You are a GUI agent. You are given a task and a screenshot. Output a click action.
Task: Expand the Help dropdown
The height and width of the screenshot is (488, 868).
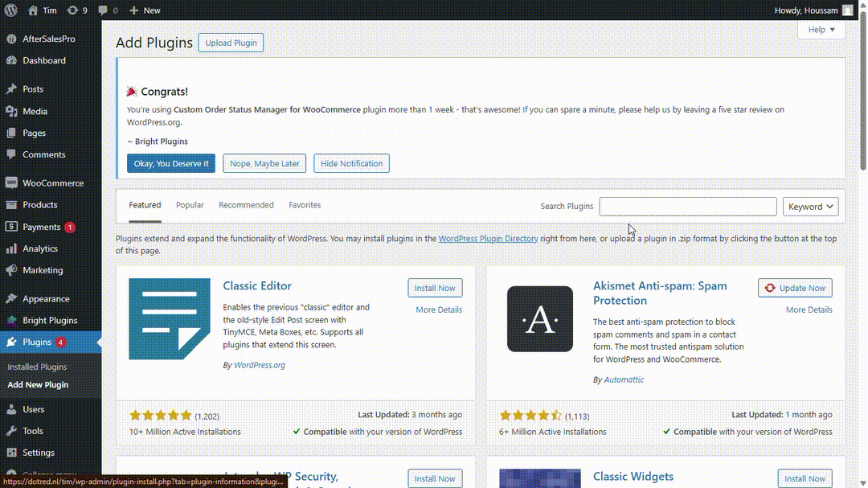pos(821,30)
